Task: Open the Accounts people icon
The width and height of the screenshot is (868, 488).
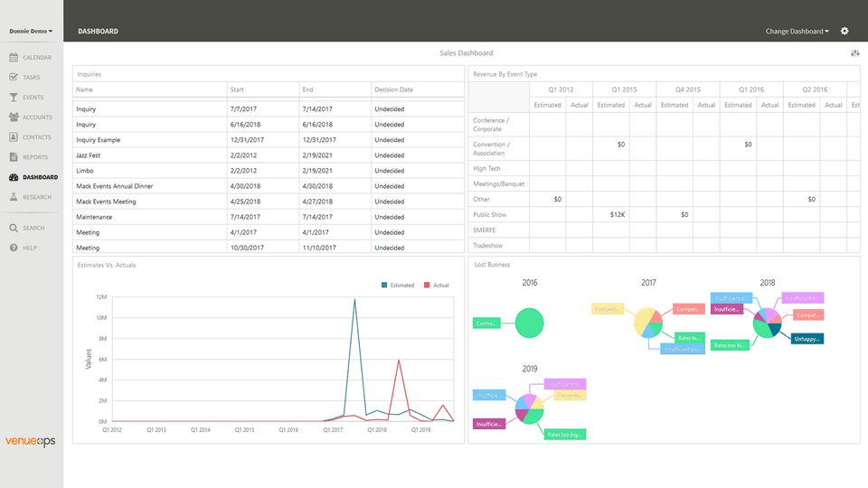Action: [x=14, y=117]
